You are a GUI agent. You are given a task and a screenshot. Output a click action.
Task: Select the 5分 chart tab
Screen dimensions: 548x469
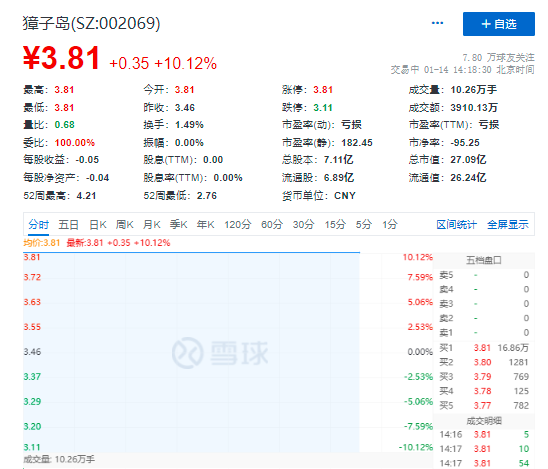[364, 224]
